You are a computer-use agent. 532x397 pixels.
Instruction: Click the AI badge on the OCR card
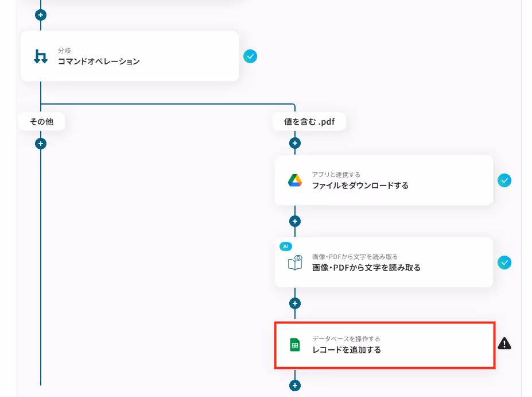coord(286,246)
